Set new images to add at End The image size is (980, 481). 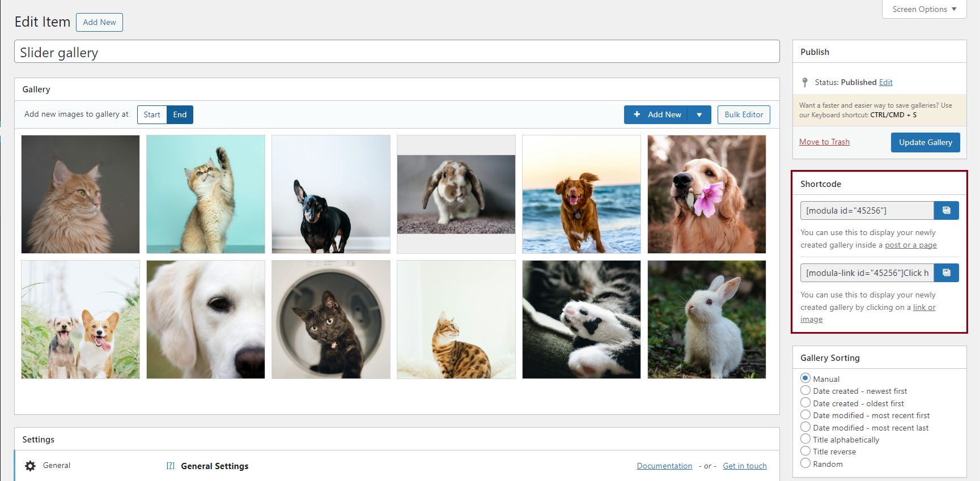[180, 114]
